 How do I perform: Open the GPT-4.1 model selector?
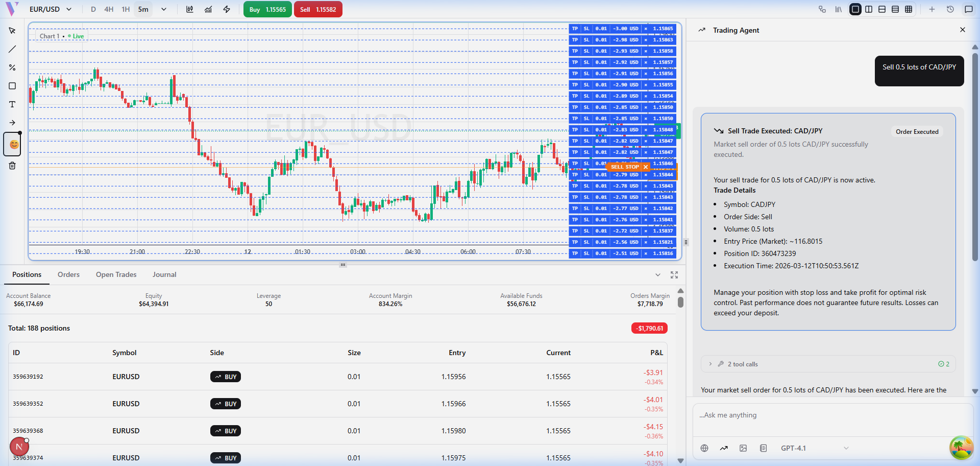814,448
